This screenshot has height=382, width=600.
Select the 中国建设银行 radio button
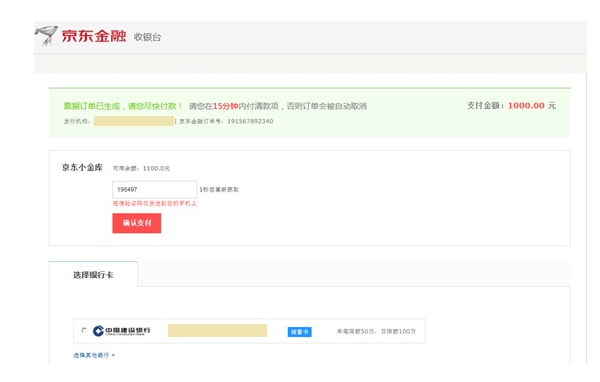pyautogui.click(x=84, y=330)
